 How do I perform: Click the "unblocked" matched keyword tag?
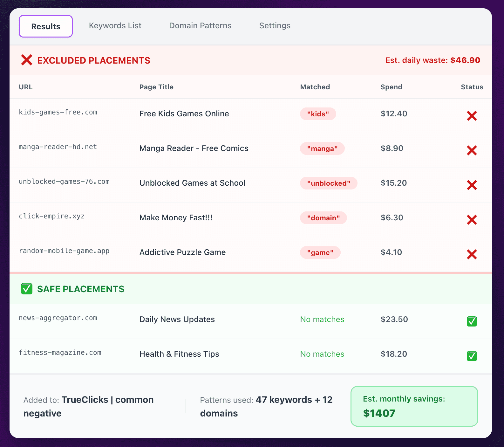(329, 183)
